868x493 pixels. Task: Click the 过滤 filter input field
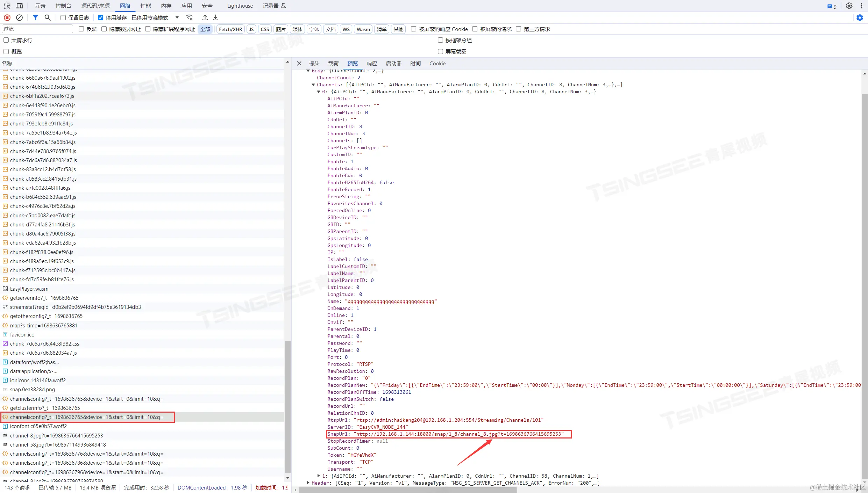point(37,29)
